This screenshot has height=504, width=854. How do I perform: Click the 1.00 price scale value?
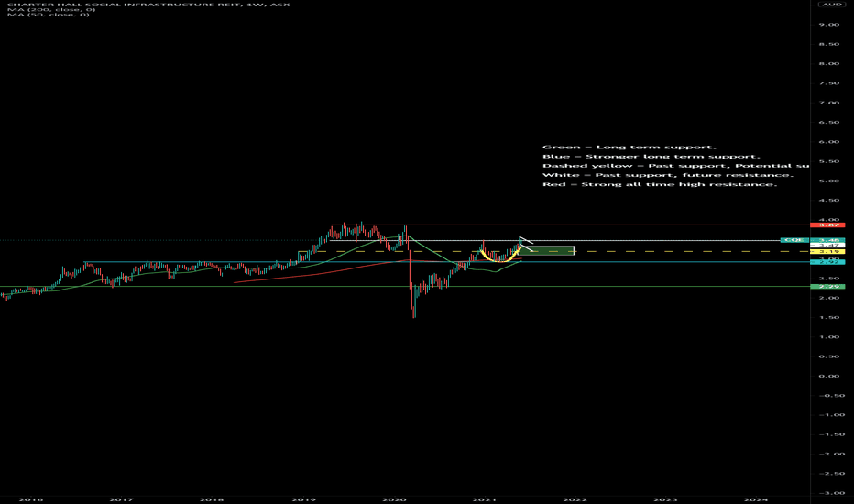829,336
